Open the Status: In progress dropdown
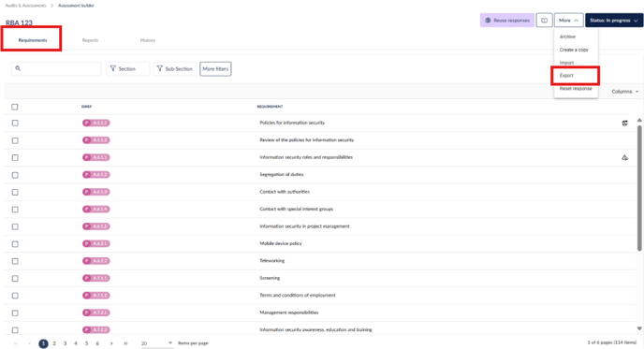Screen dimensions: 644x349 (614, 21)
